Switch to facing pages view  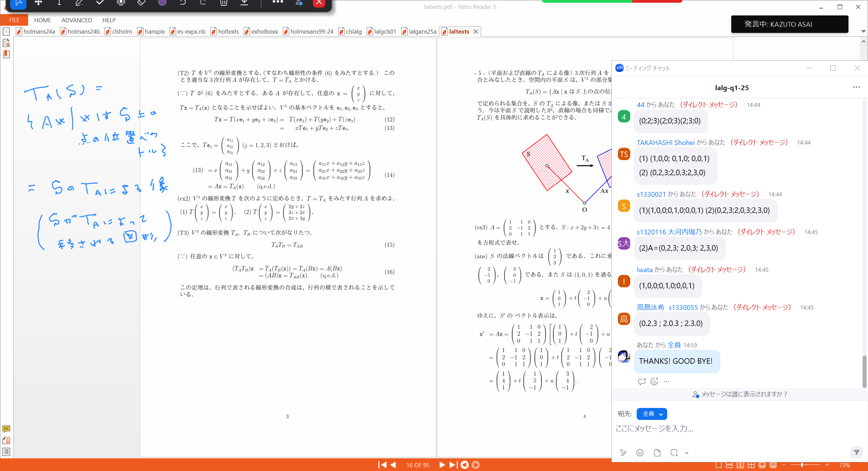[740, 465]
